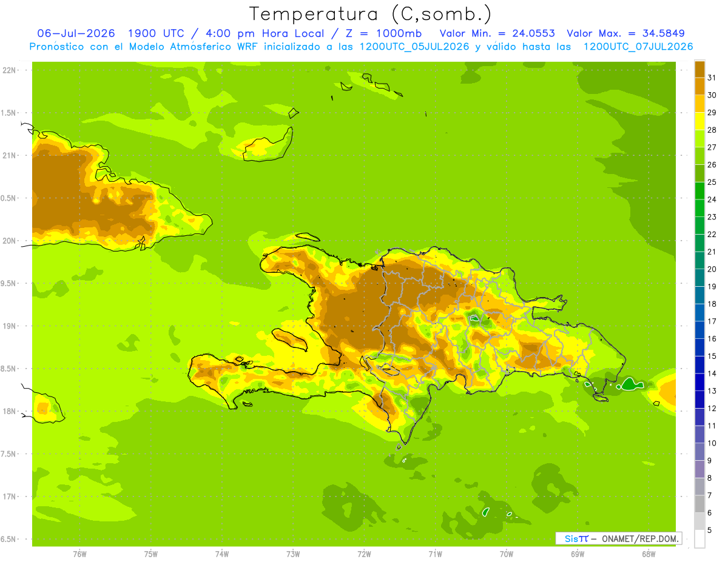728x562 pixels.
Task: Click the gray colorbar segment between 6 and 7
Action: pyautogui.click(x=699, y=504)
